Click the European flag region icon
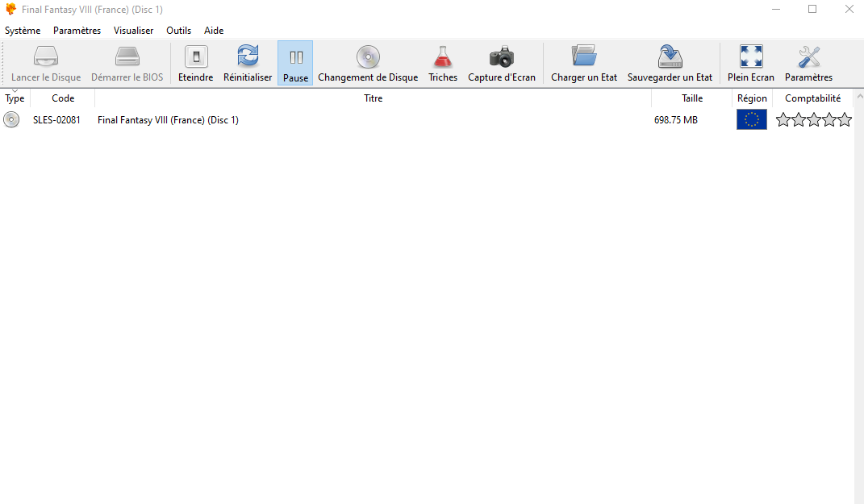 pos(752,119)
